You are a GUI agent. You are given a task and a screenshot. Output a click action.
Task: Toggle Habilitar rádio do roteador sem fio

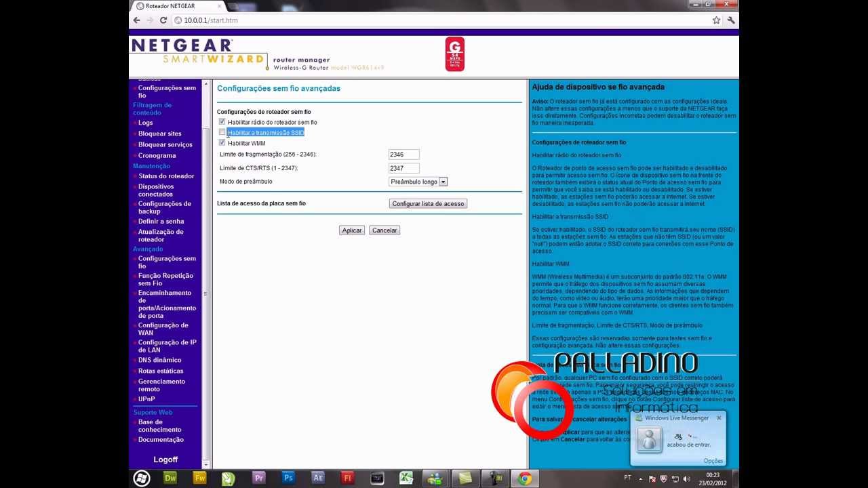point(222,122)
